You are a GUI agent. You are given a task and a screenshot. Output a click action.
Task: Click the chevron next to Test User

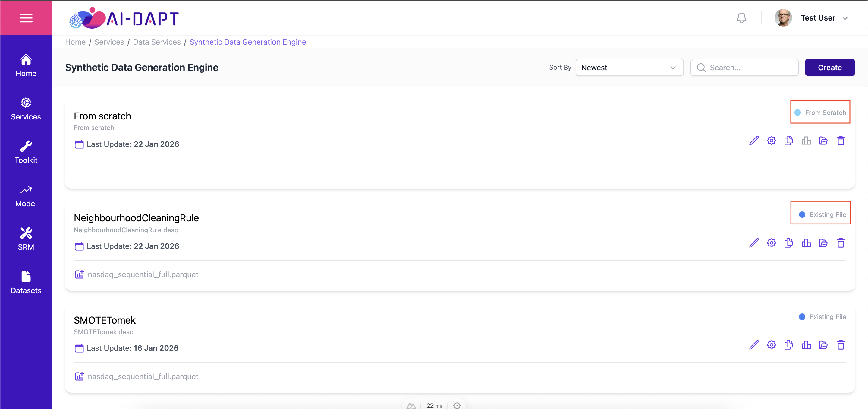click(845, 18)
